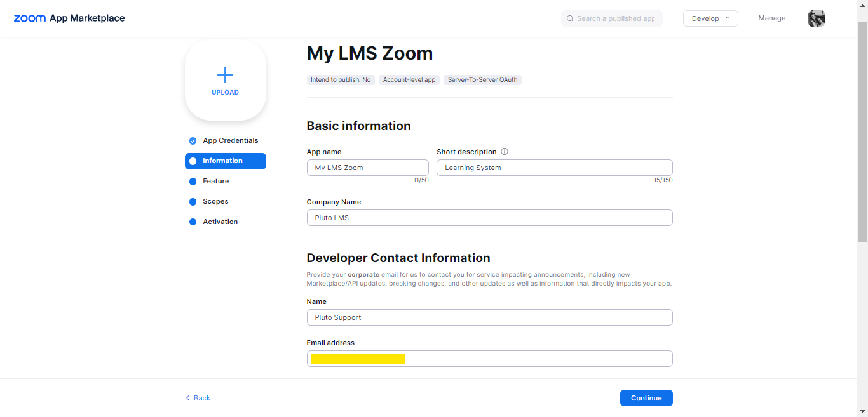Click the plus upload icon
Image resolution: width=868 pixels, height=417 pixels.
click(225, 76)
